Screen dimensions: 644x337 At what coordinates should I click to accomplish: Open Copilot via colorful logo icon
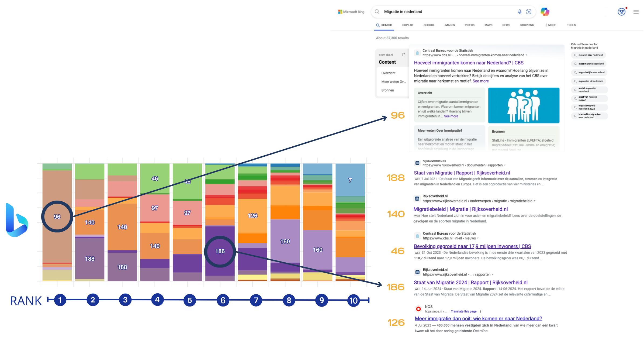pos(545,12)
